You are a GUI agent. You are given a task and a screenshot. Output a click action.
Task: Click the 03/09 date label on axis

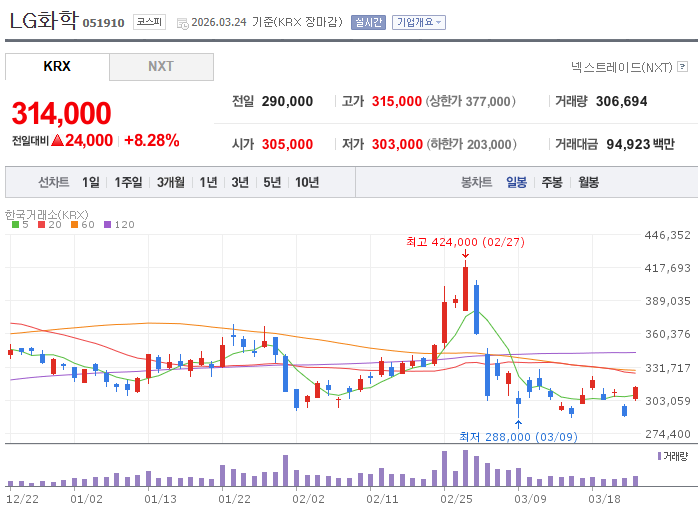pos(530,499)
